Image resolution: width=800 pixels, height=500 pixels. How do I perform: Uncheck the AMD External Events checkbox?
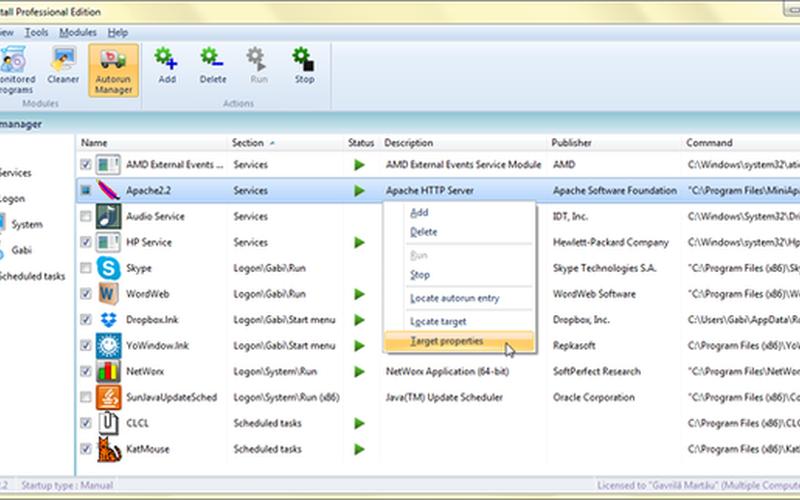(x=86, y=164)
